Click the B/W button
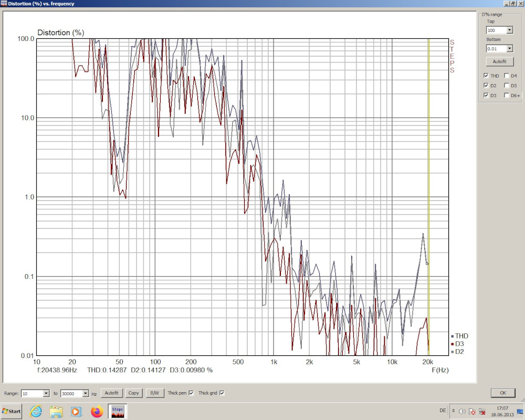This screenshot has width=525, height=420. tap(154, 393)
